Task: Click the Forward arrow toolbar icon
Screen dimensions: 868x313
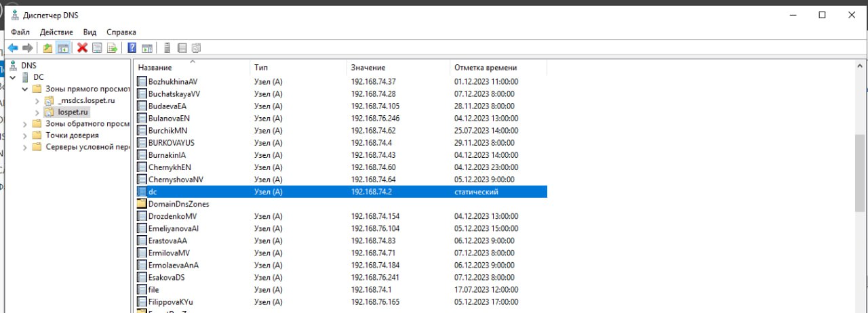Action: 28,48
